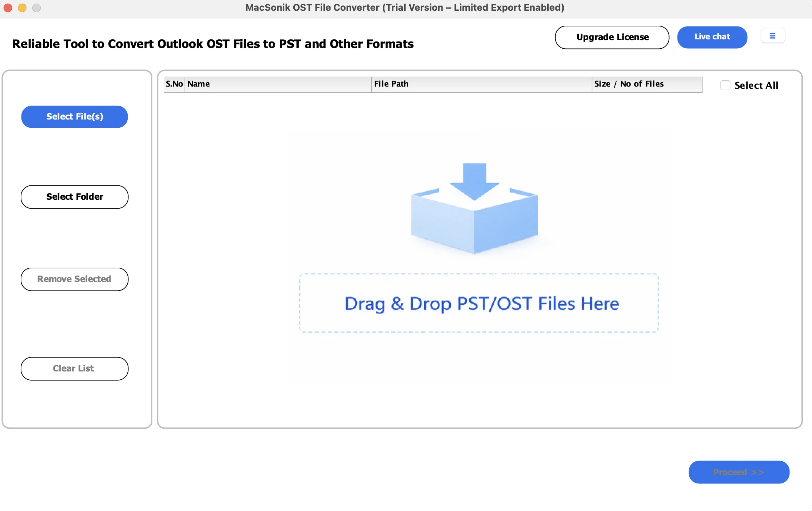Image resolution: width=812 pixels, height=511 pixels.
Task: Click the Clear List button
Action: point(74,369)
